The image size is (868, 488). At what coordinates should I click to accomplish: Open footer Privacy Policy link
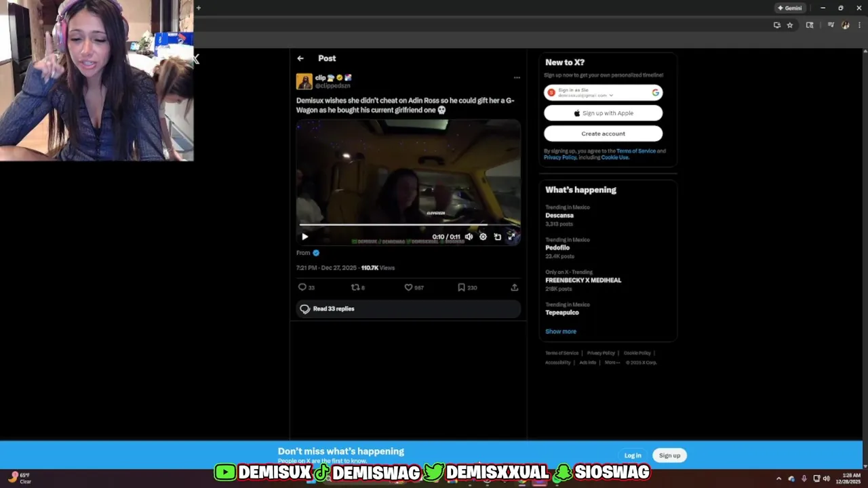(x=601, y=353)
